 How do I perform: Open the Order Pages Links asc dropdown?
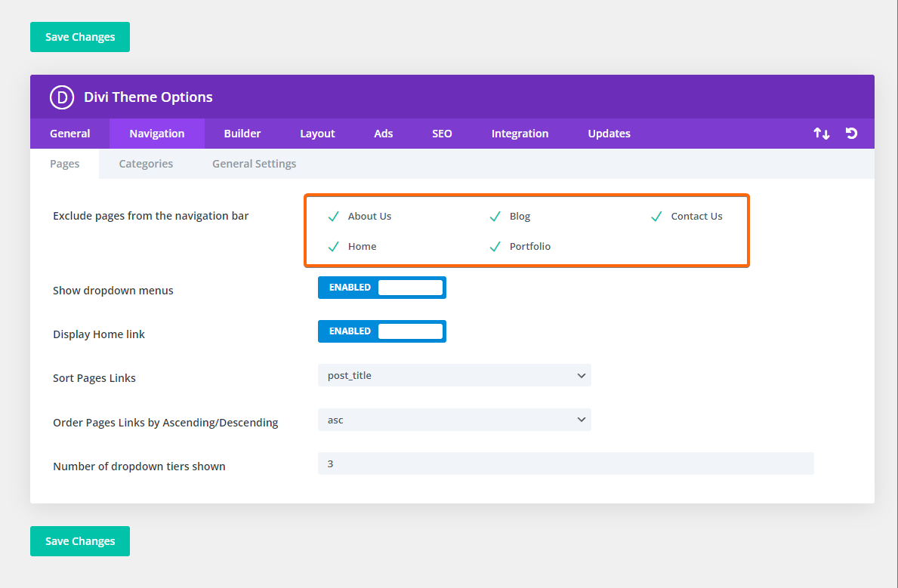(x=454, y=420)
